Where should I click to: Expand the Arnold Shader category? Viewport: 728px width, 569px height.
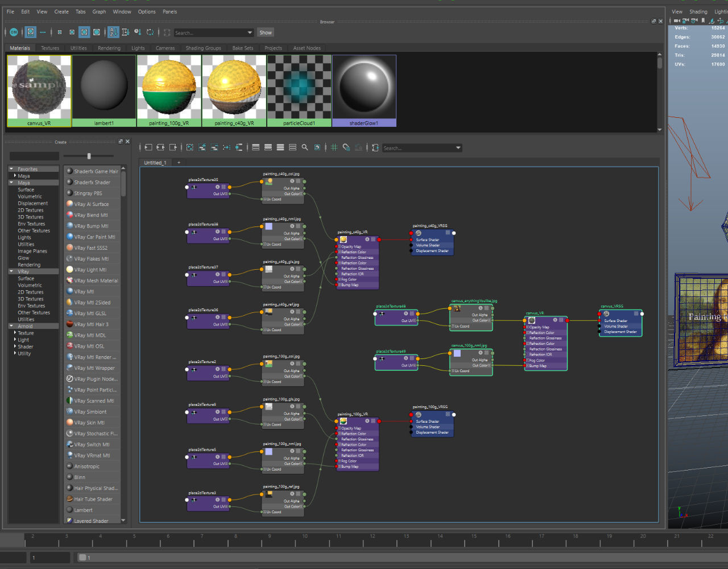(x=15, y=347)
